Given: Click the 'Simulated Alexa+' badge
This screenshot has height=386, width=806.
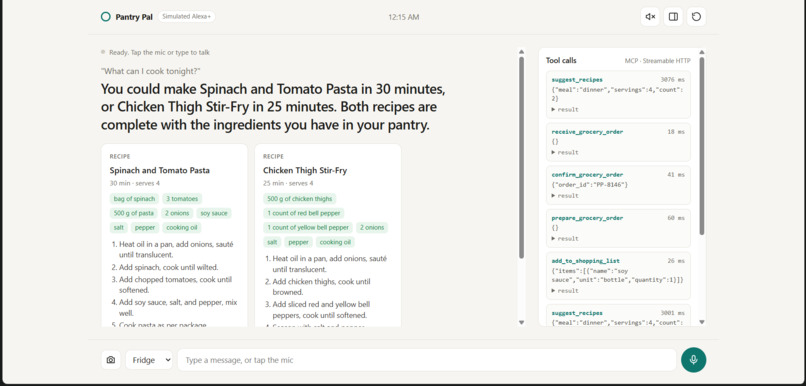Looking at the screenshot, I should 187,16.
